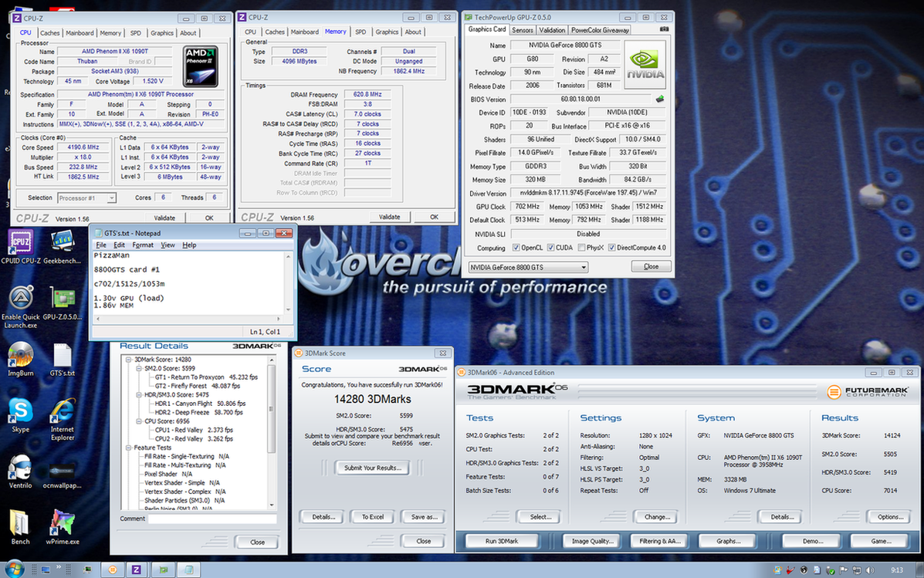Open the Action Center flag tray icon
Image resolution: width=924 pixels, height=578 pixels.
tap(843, 570)
